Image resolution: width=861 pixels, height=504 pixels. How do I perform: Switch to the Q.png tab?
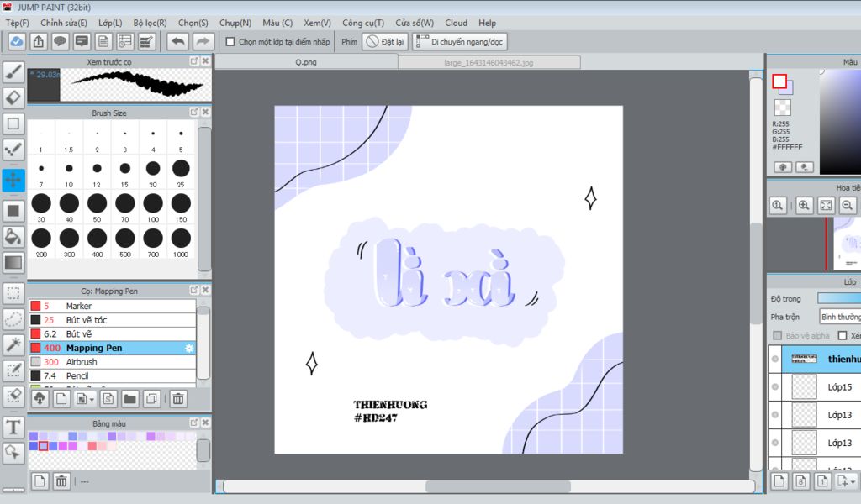click(x=306, y=62)
